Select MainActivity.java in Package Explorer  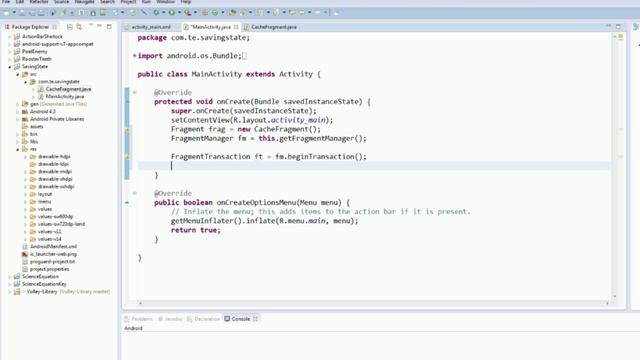65,97
